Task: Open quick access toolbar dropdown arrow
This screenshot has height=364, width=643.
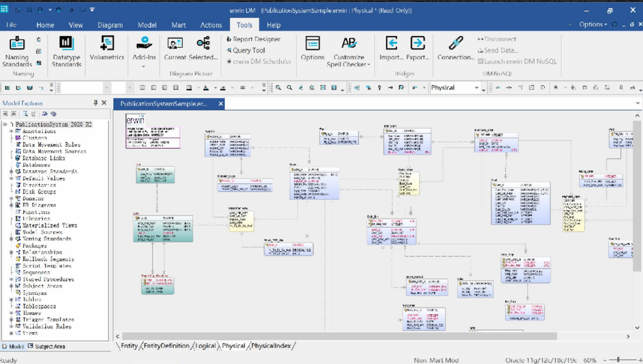Action: (92, 10)
